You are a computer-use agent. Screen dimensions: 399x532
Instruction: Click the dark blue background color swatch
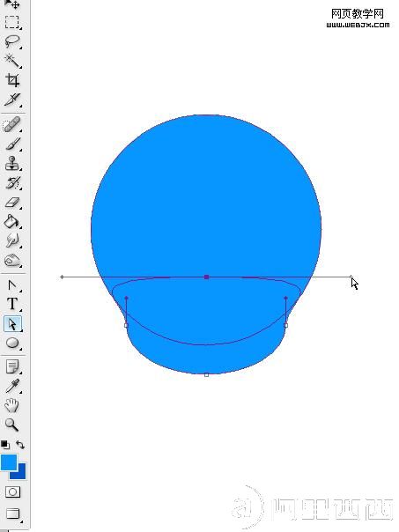point(20,473)
